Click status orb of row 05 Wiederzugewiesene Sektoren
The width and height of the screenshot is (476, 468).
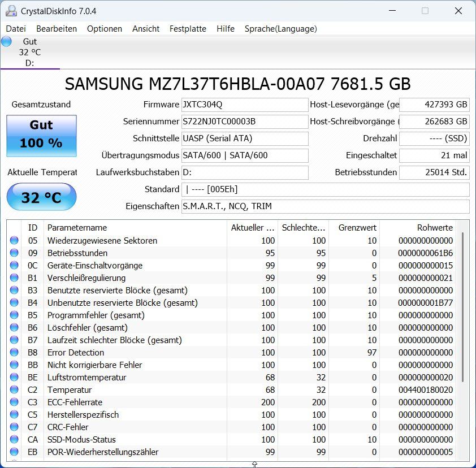tap(14, 240)
